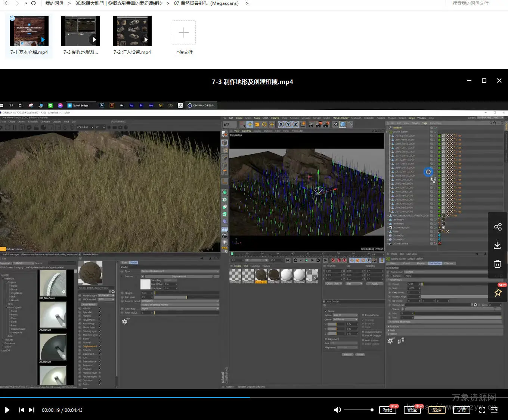
Task: Toggle the selection checkmark on 7-1 基本介绍.mp4
Action: coord(12,18)
